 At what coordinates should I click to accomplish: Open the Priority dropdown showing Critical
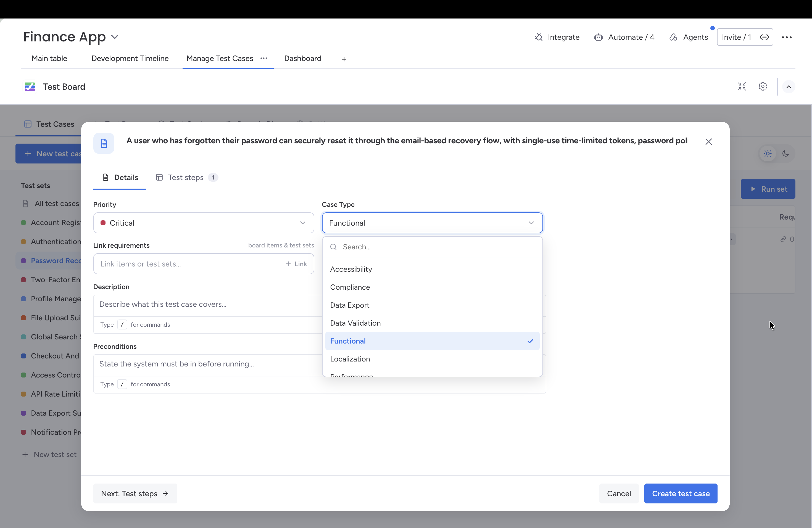204,223
